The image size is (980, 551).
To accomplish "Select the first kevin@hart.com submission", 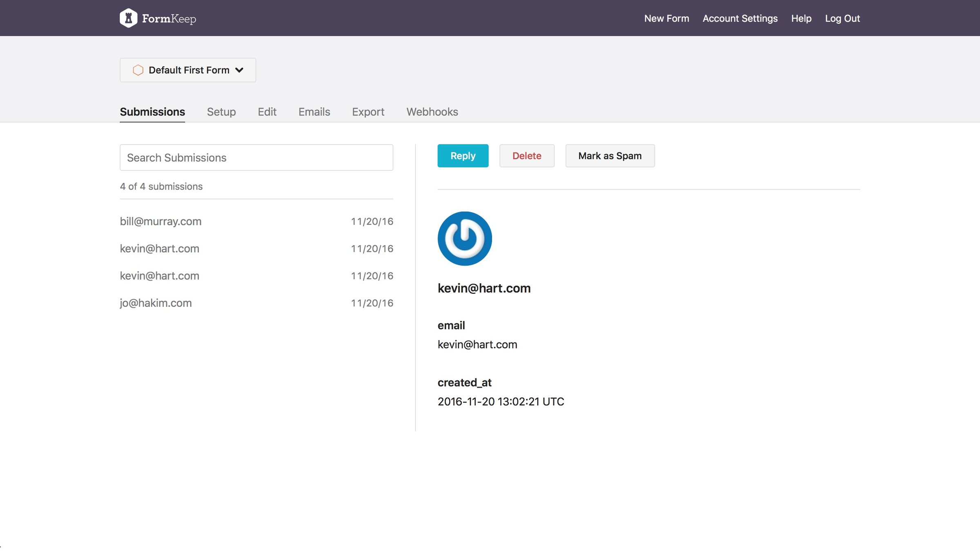I will tap(256, 249).
